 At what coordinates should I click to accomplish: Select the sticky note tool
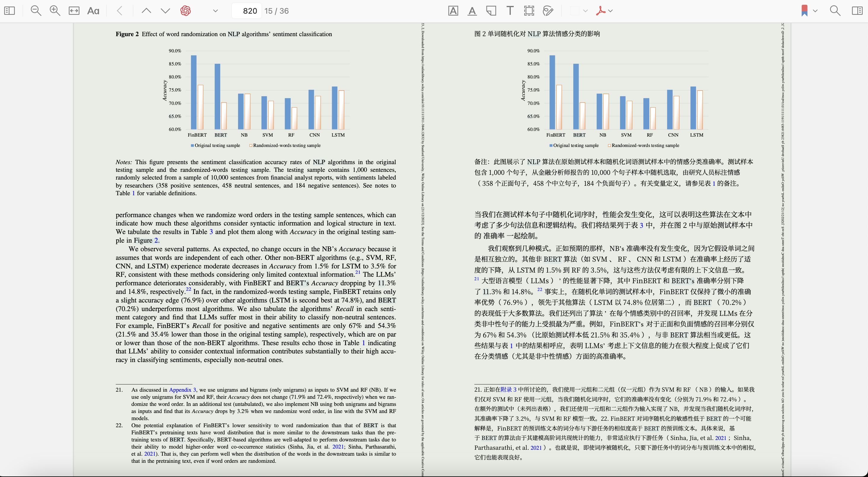pyautogui.click(x=491, y=11)
